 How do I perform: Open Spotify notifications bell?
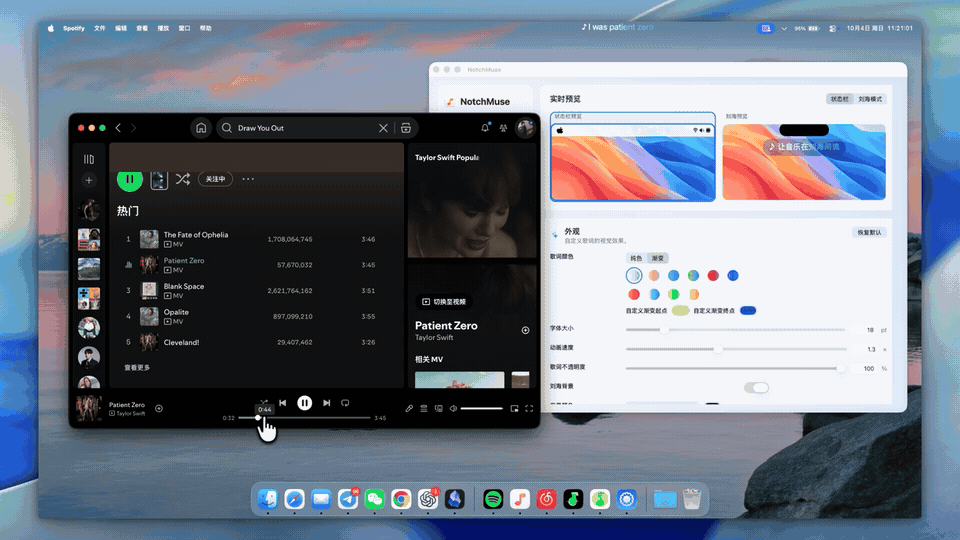pos(485,127)
